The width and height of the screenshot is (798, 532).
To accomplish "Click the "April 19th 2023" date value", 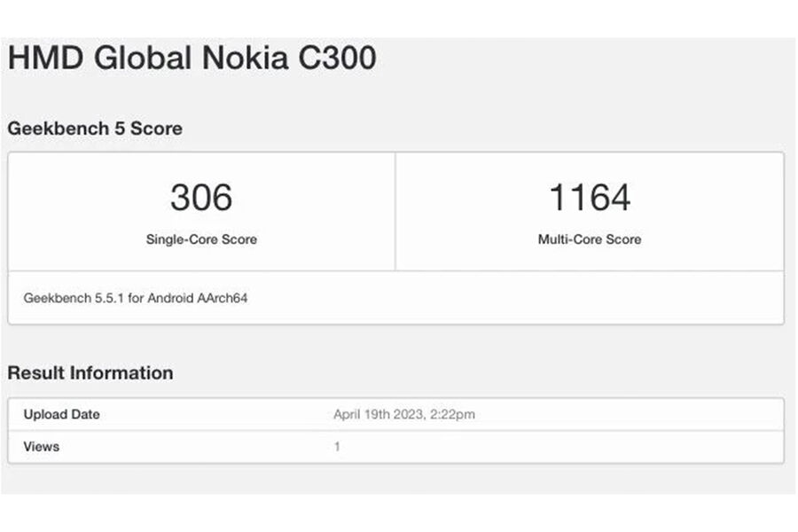I will coord(379,414).
